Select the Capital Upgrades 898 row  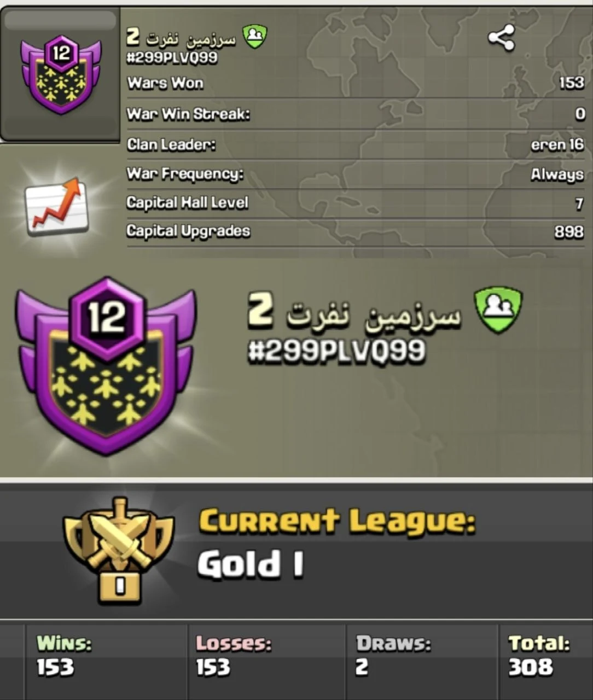tap(356, 231)
